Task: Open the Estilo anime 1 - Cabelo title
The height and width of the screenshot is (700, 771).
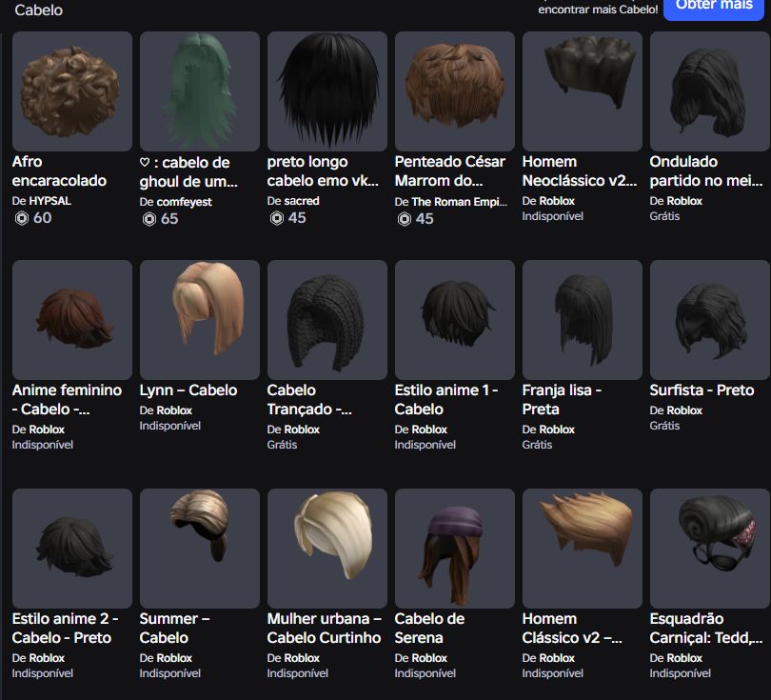Action: 446,399
